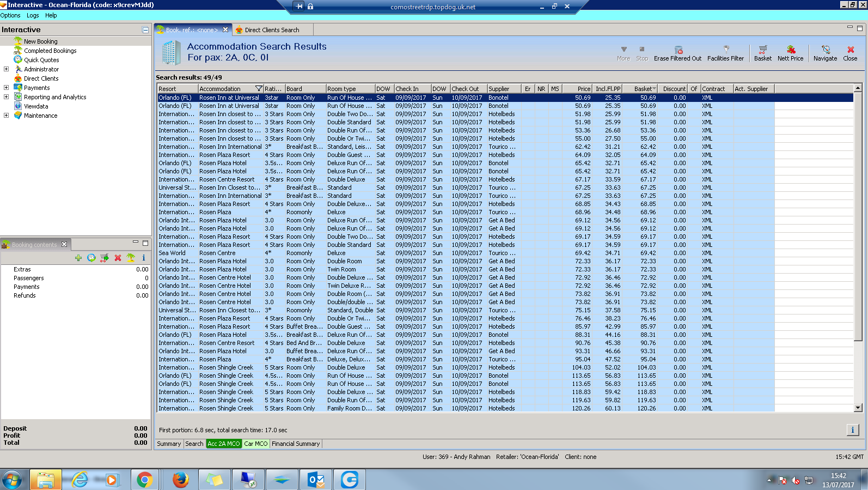Open the Logs menu
The width and height of the screenshot is (868, 490).
(33, 15)
